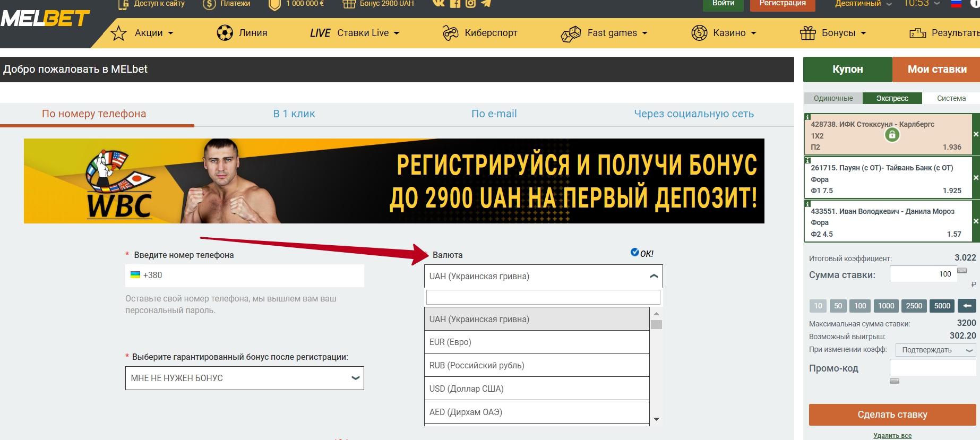
Task: Choose USD (Доллар США) from currency list
Action: point(537,389)
